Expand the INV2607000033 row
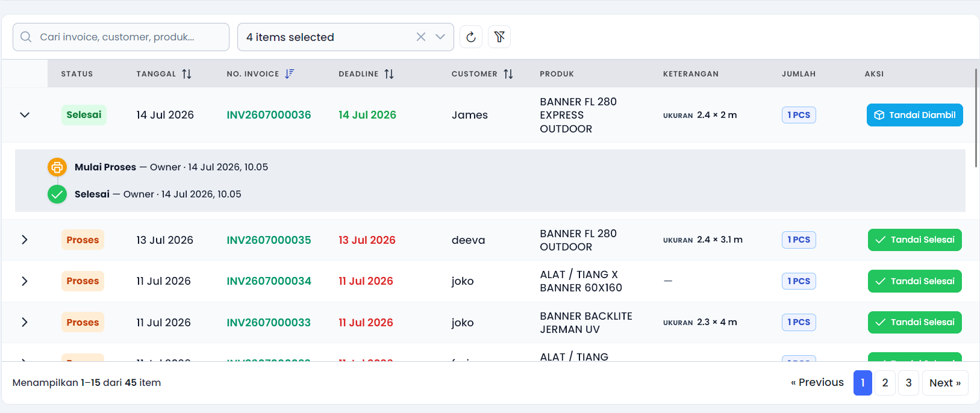The height and width of the screenshot is (413, 980). pyautogui.click(x=25, y=322)
